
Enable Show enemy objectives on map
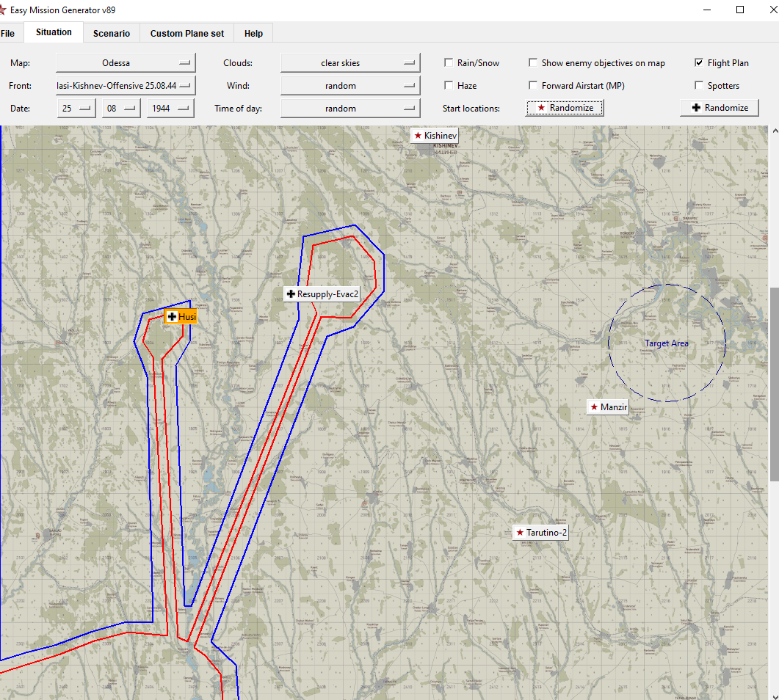tap(534, 63)
